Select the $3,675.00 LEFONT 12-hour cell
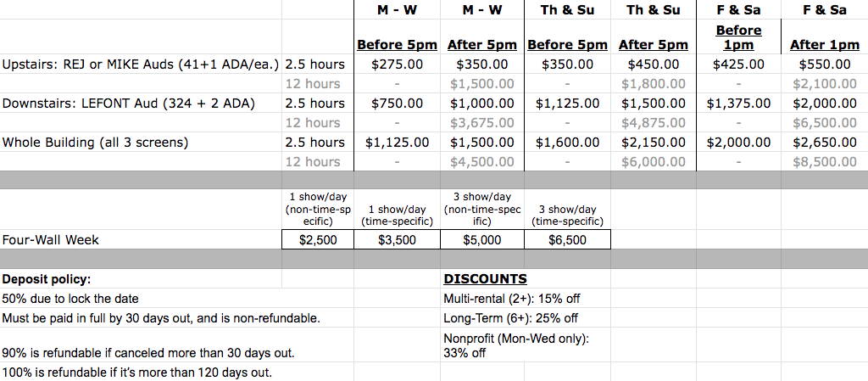This screenshot has width=868, height=381. click(x=482, y=122)
